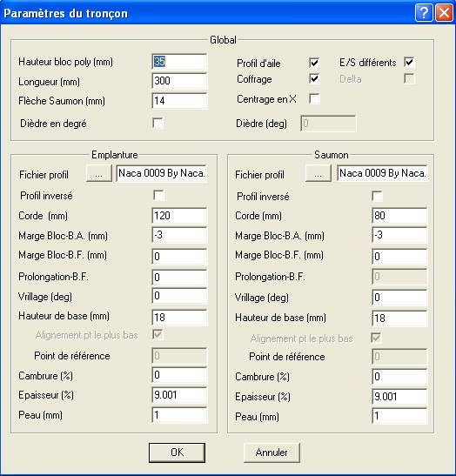Screen dimensions: 456x476
Task: Select the Hauteur bloc poly field
Action: [179, 62]
